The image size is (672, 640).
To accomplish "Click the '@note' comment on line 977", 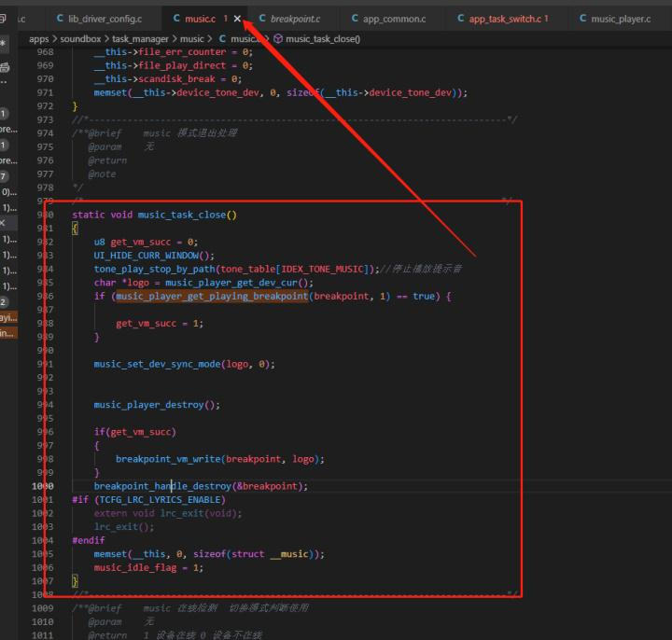I will (102, 174).
